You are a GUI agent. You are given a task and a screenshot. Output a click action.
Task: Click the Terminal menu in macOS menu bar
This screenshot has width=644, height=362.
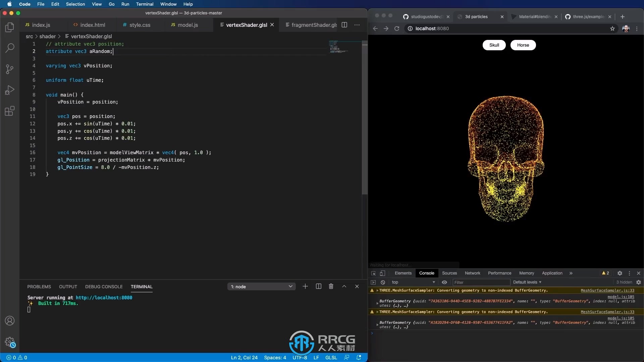point(144,4)
